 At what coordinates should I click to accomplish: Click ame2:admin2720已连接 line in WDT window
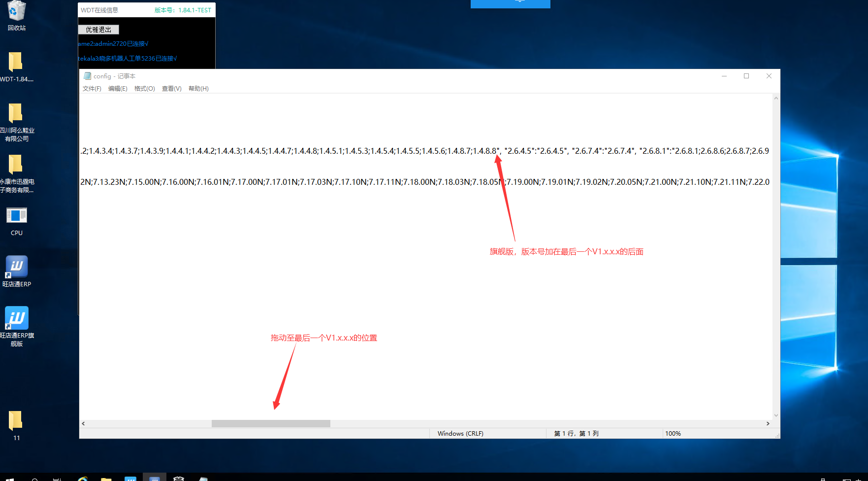coord(113,44)
